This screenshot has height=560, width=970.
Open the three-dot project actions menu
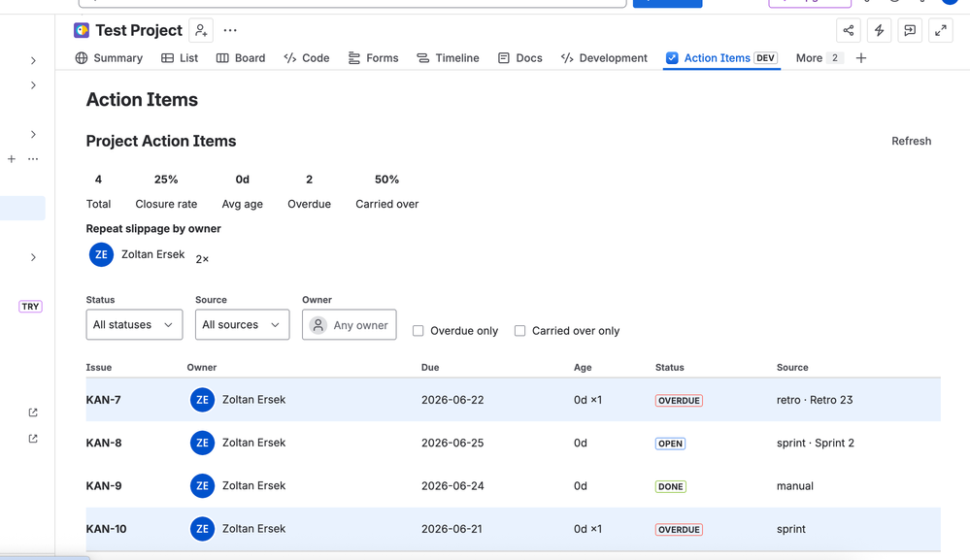[x=230, y=30]
